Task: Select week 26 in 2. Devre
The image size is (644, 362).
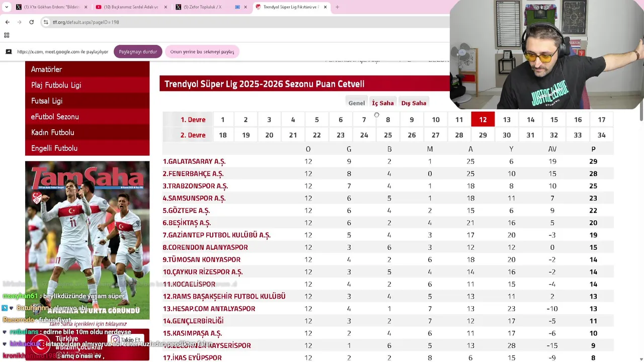Action: pyautogui.click(x=412, y=135)
